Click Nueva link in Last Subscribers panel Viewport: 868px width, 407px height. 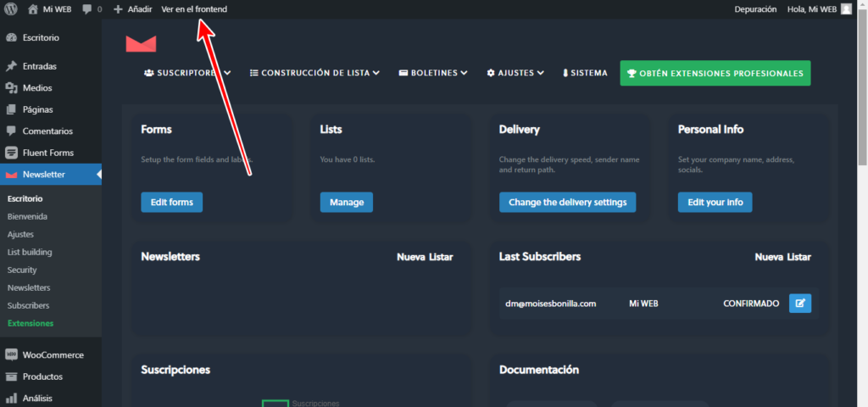[769, 257]
